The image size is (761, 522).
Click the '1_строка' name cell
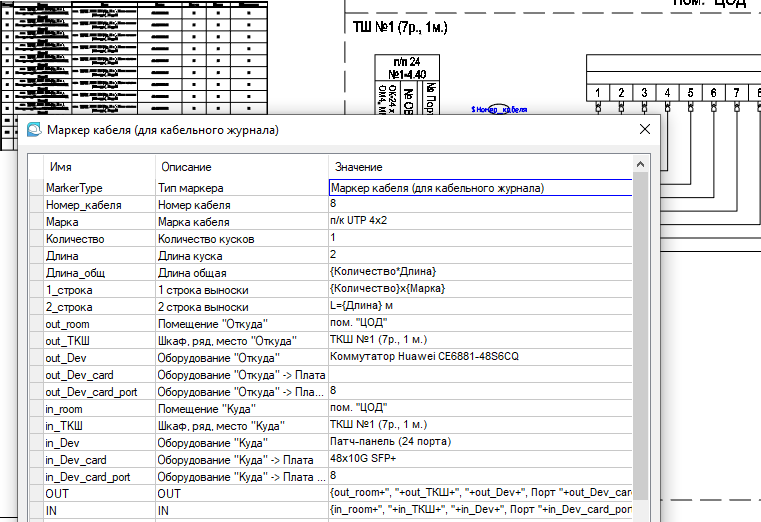click(99, 290)
